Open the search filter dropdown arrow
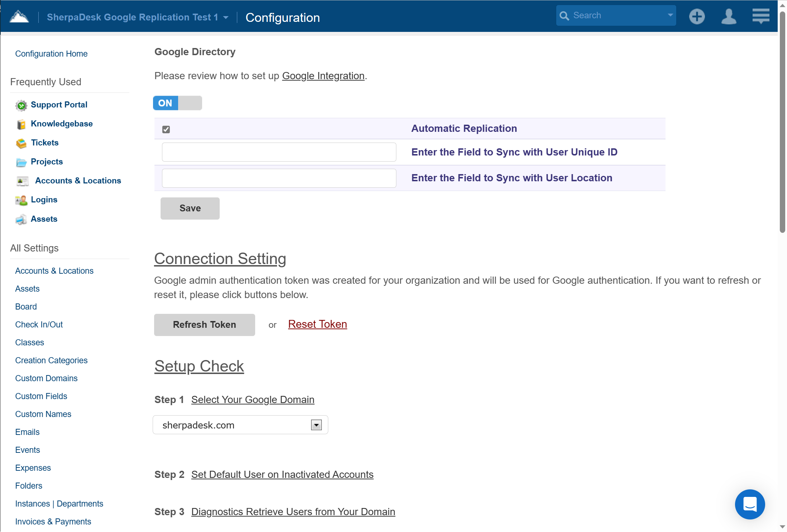The height and width of the screenshot is (532, 787). click(x=669, y=15)
